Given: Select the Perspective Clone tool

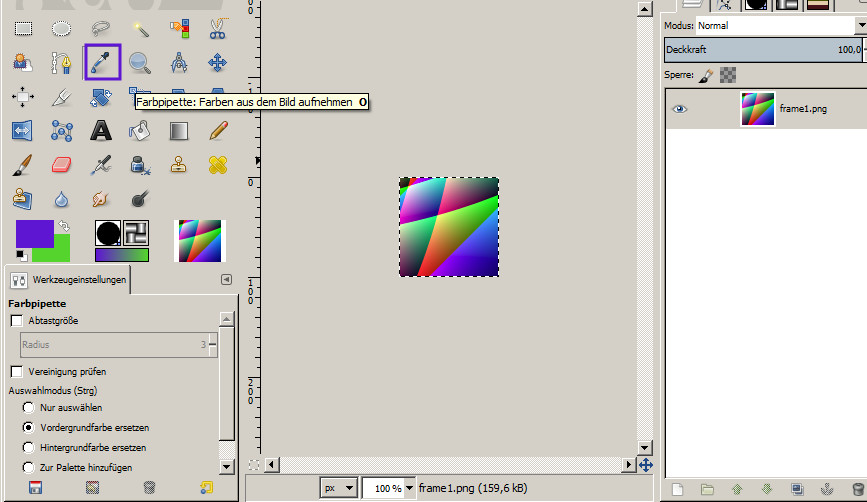Looking at the screenshot, I should click(23, 199).
